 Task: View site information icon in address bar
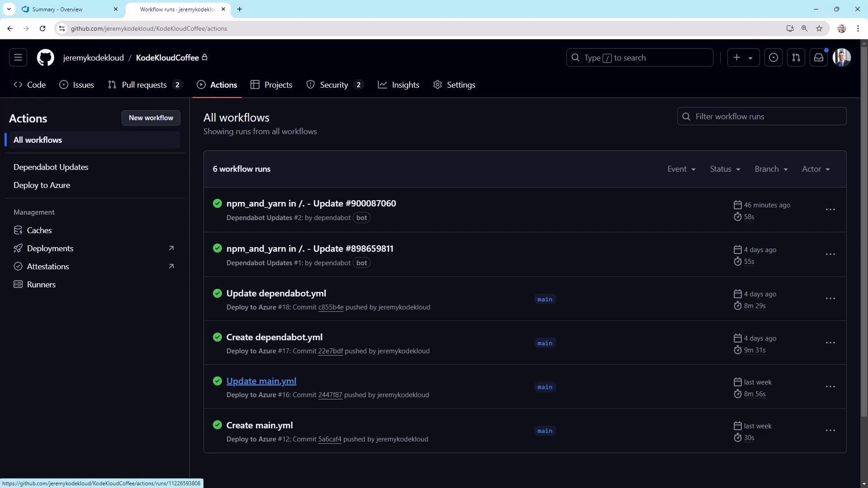[x=62, y=28]
